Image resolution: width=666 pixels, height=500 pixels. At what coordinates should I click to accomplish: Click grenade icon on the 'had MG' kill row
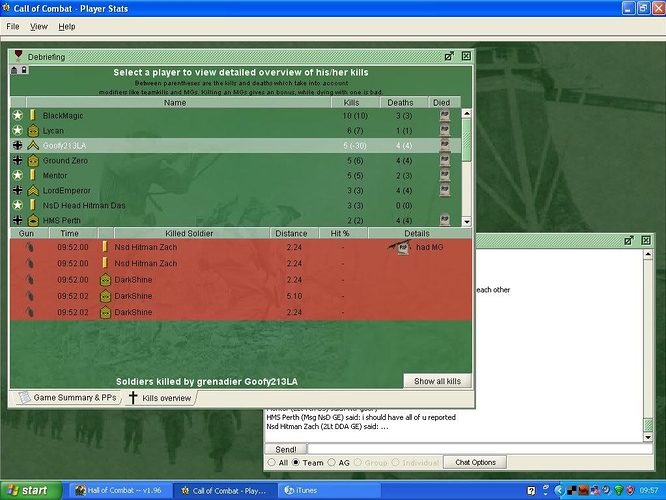(29, 247)
